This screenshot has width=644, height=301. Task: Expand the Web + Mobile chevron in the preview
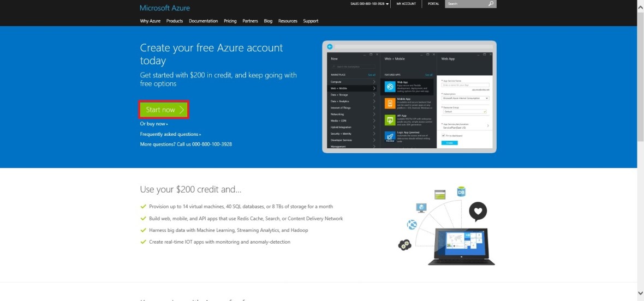click(374, 88)
